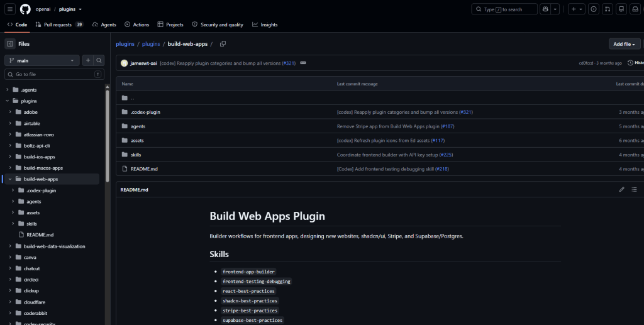Switch to the Code tab

[x=17, y=25]
